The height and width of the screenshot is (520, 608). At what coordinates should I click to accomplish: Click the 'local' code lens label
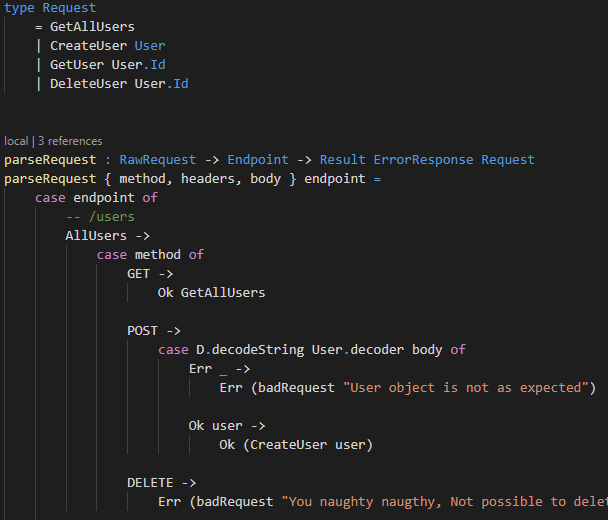tap(16, 141)
